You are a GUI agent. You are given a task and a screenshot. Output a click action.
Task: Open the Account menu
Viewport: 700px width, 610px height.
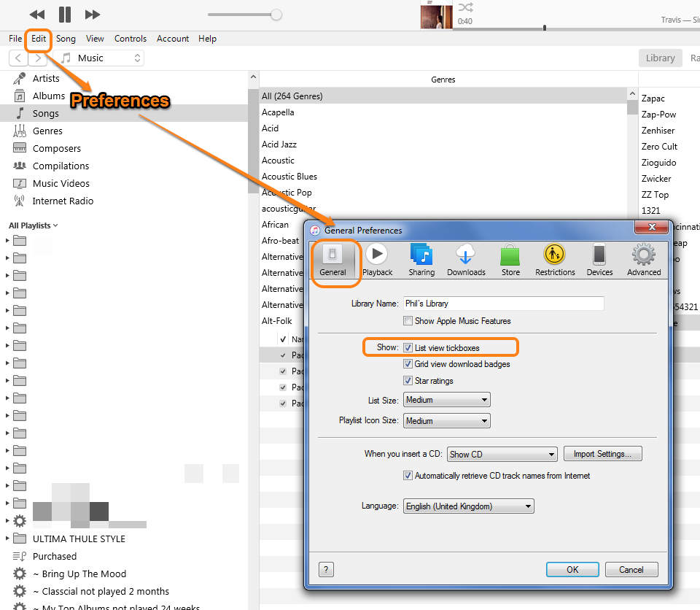(173, 39)
